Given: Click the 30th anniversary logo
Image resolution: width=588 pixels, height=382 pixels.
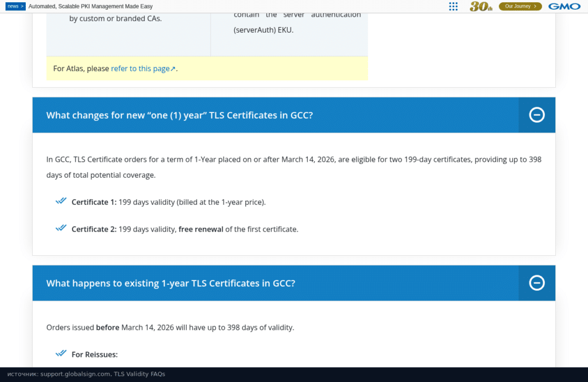Looking at the screenshot, I should (481, 6).
